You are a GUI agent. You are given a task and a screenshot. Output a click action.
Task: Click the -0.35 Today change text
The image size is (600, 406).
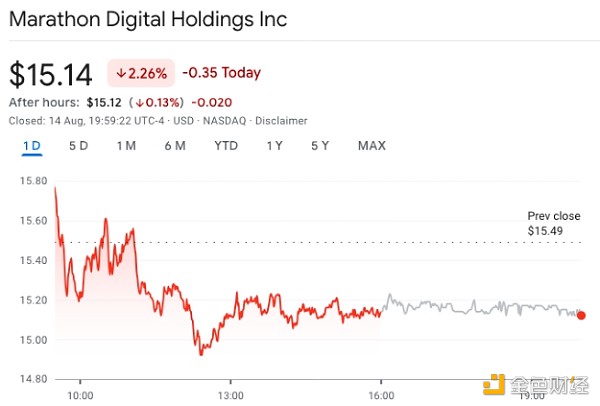pyautogui.click(x=221, y=73)
